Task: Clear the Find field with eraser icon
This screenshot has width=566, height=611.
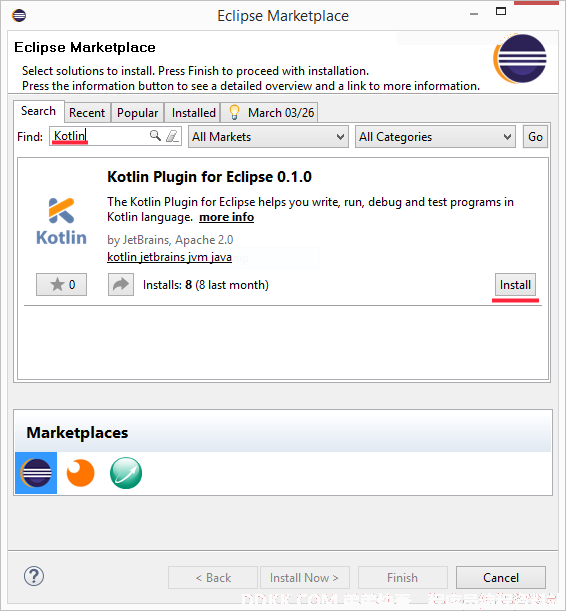Action: coord(172,136)
